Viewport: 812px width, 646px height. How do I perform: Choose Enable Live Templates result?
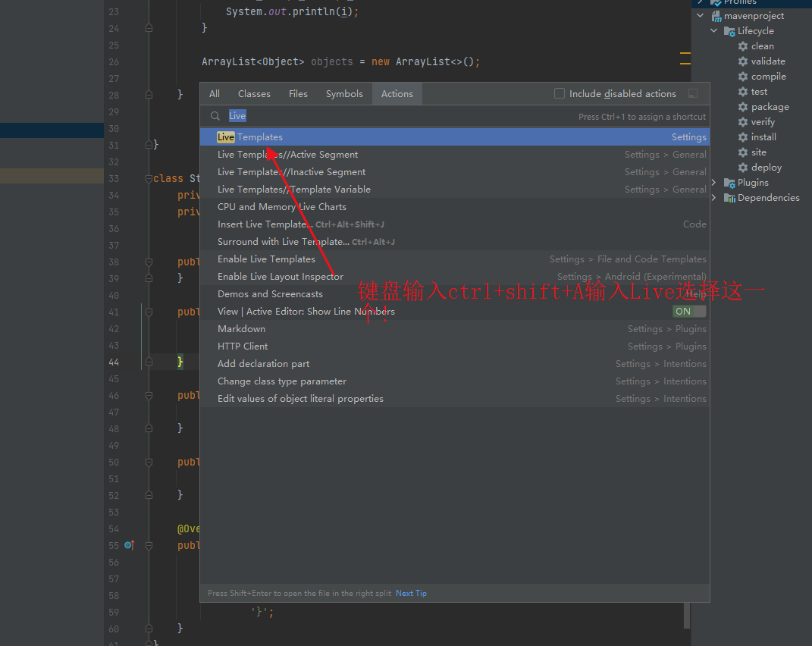(455, 259)
